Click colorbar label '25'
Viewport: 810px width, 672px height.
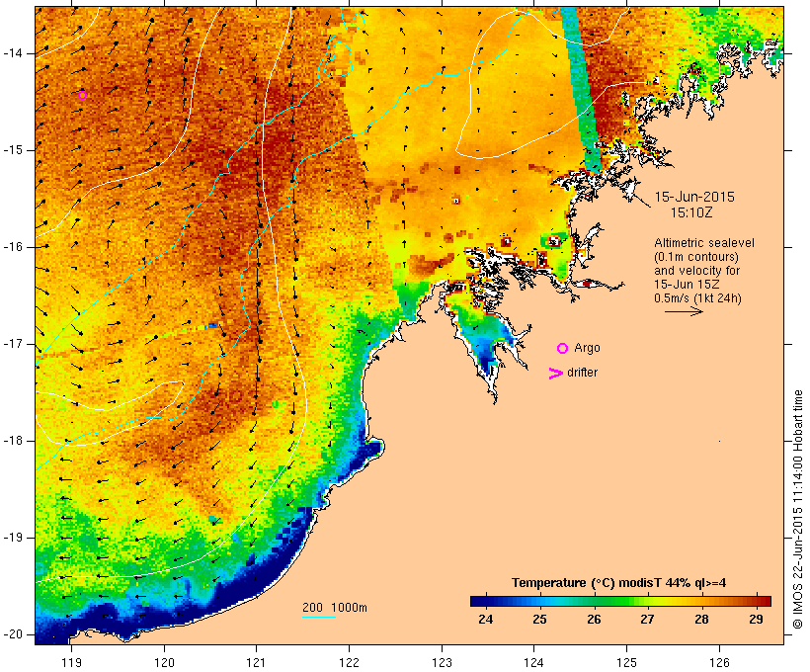coord(539,619)
